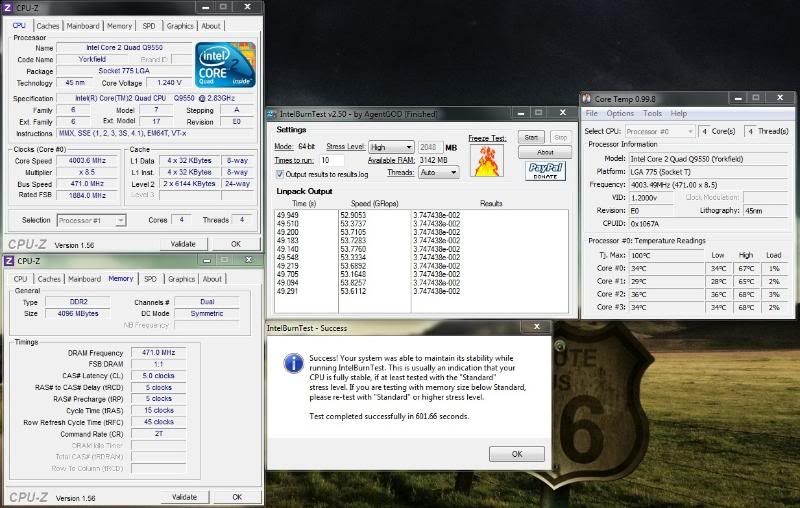Open the Help menu in Core Temp
The height and width of the screenshot is (508, 800).
pyautogui.click(x=679, y=113)
